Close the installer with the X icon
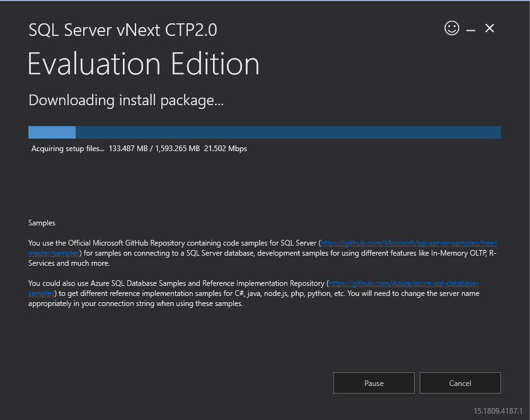This screenshot has height=420, width=530. click(490, 28)
